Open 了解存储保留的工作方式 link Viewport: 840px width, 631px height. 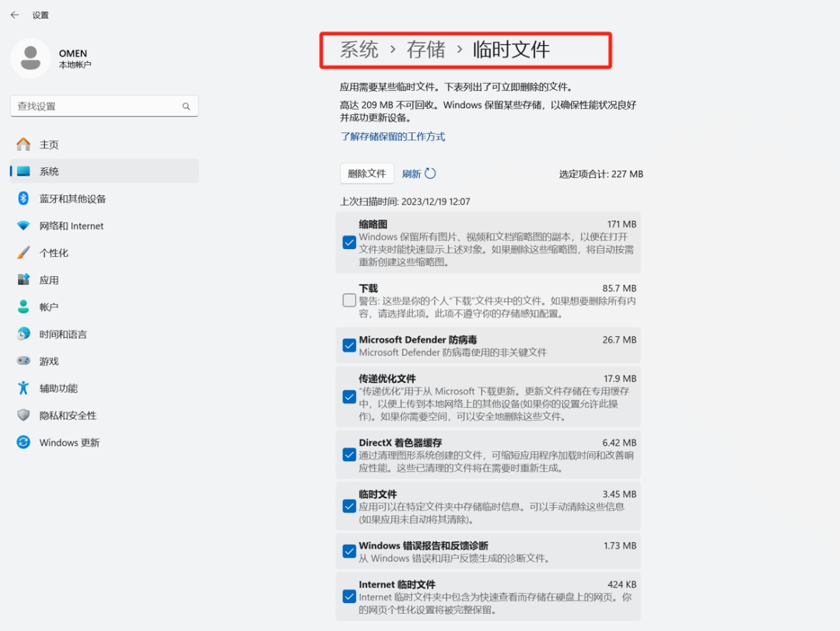pos(393,137)
